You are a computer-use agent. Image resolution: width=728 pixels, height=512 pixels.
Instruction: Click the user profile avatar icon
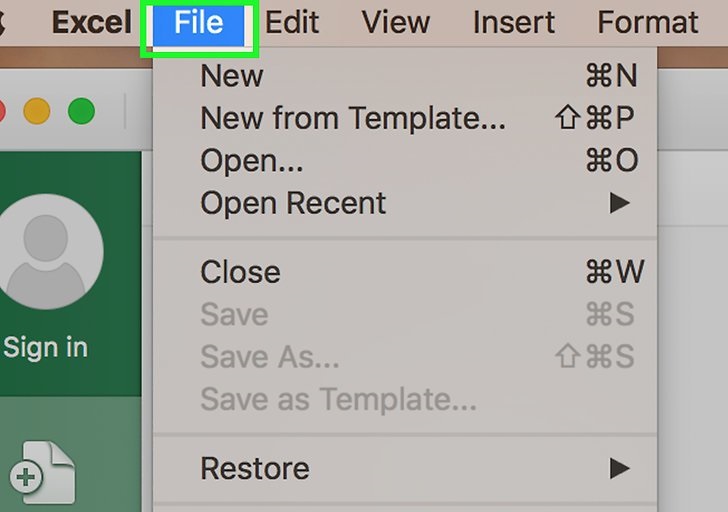point(46,251)
